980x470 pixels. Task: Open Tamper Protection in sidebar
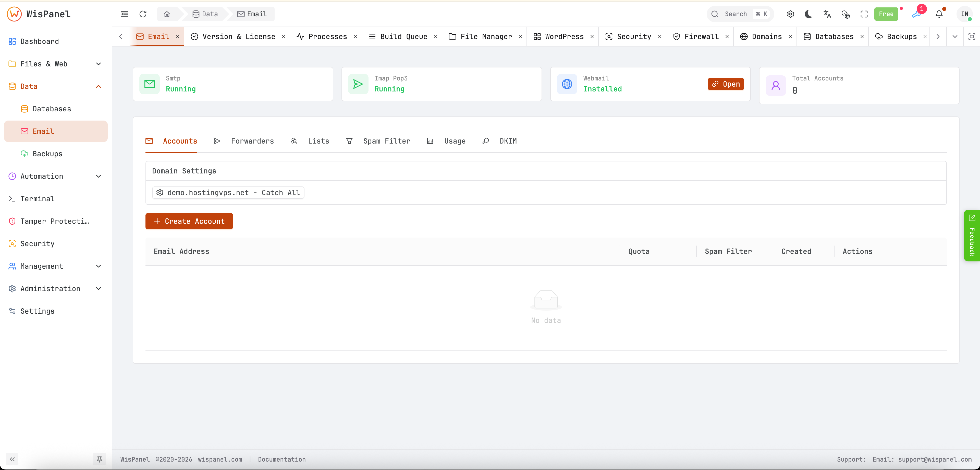point(56,221)
